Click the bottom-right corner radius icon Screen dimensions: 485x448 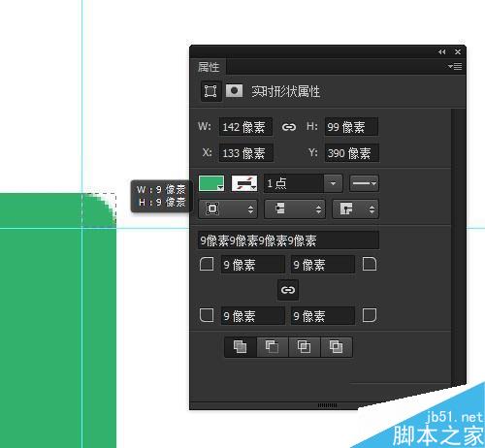point(370,315)
